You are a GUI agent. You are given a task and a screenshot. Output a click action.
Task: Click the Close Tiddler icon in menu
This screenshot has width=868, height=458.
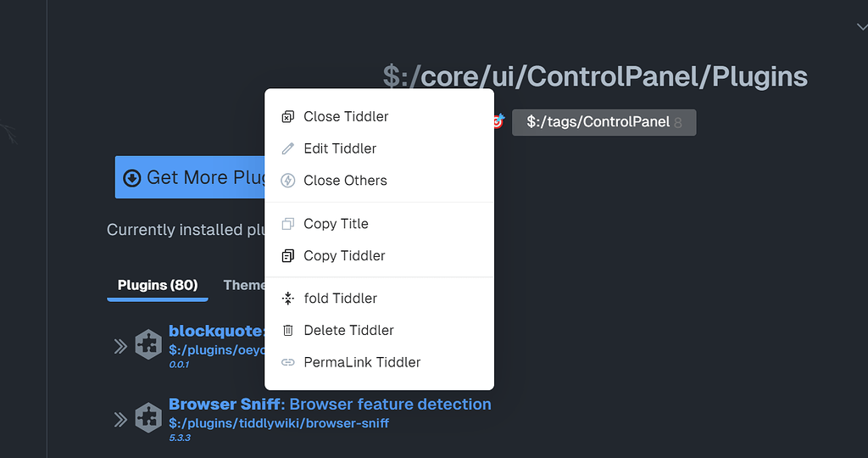[288, 117]
